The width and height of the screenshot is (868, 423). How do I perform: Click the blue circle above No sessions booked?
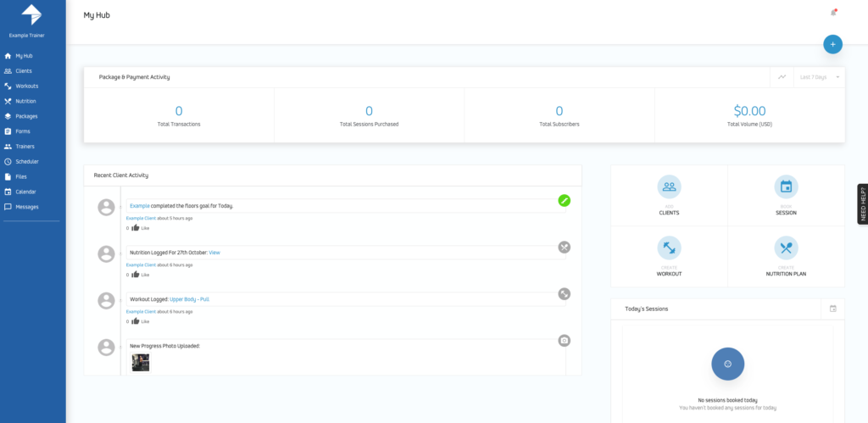click(727, 364)
